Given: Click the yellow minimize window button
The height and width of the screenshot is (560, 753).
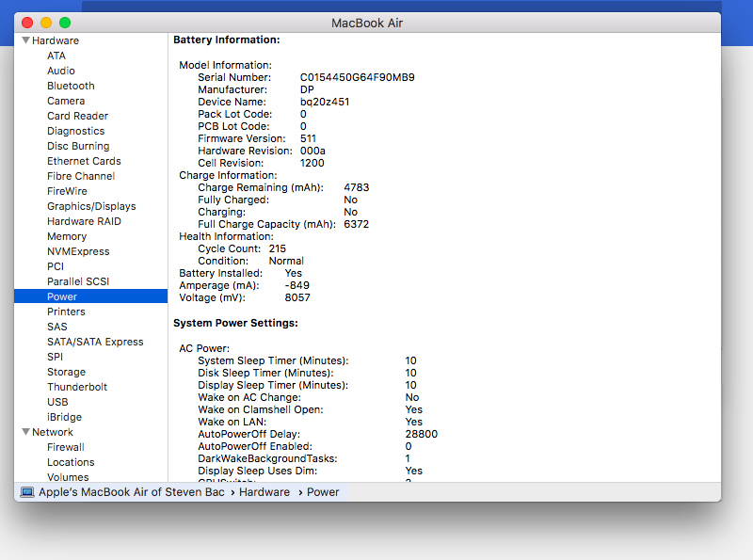Looking at the screenshot, I should coord(46,23).
